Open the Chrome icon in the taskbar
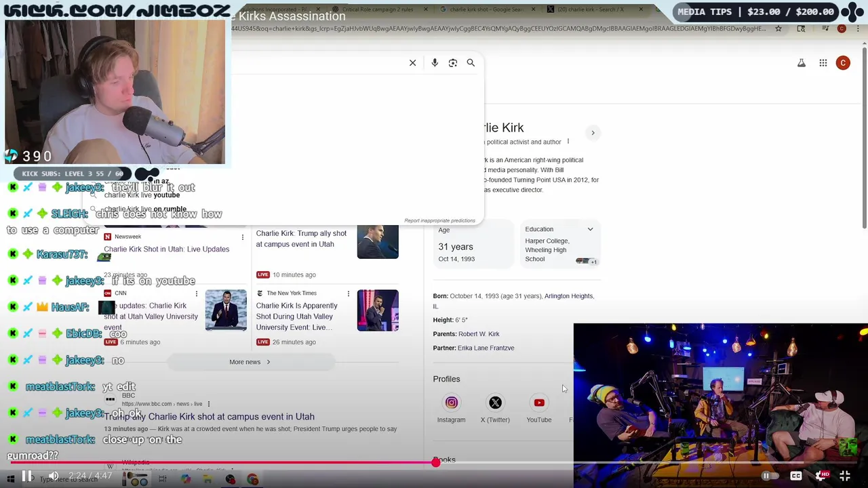Screen dimensions: 868x488 [253, 480]
